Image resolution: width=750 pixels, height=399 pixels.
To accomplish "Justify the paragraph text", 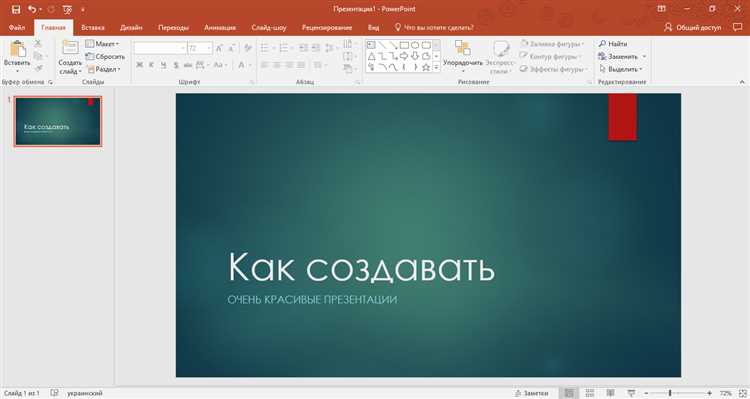I will click(x=301, y=65).
